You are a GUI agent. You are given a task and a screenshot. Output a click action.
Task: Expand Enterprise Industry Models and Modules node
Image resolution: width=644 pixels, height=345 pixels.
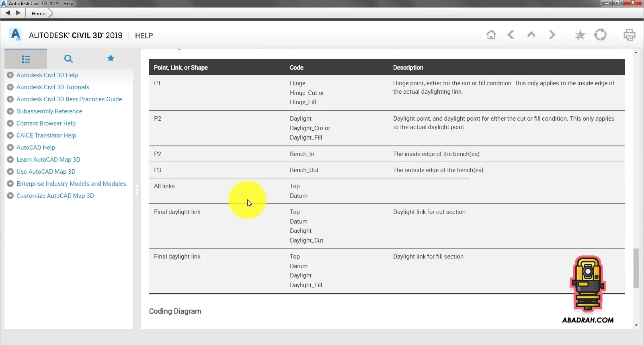[x=10, y=184]
